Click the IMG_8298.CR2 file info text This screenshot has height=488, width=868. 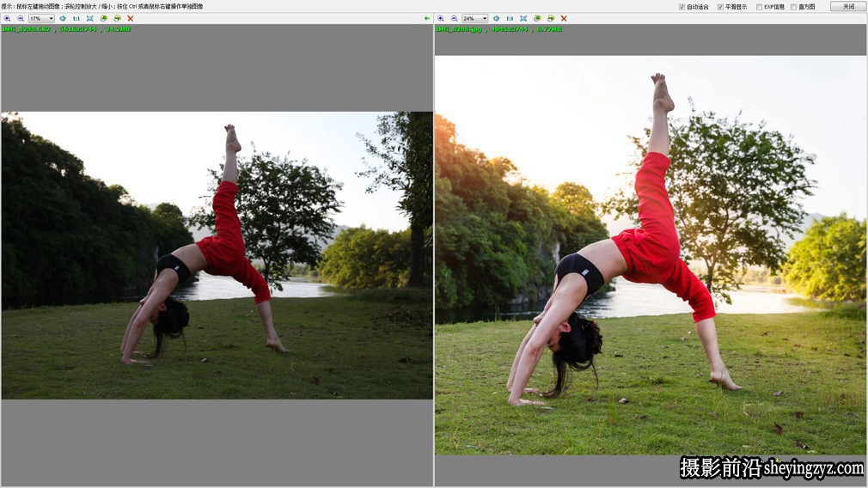[66, 29]
